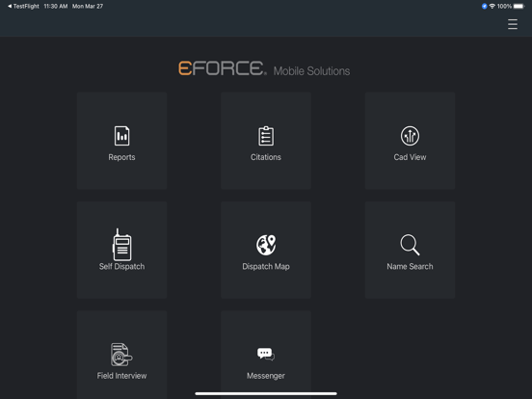Open the Field Interview document icon
The image size is (532, 399).
tap(121, 355)
